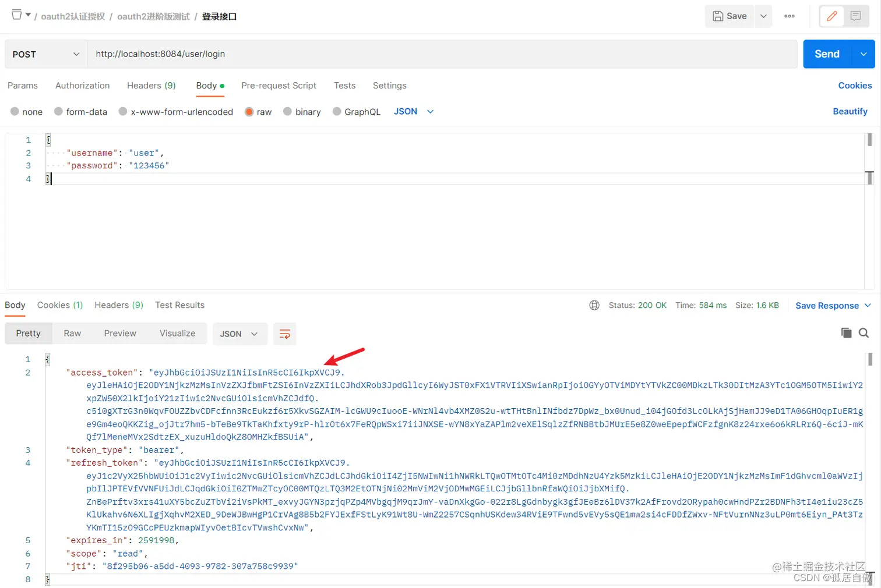The width and height of the screenshot is (881, 588).
Task: Click the 登录接口 request name
Action: (219, 16)
